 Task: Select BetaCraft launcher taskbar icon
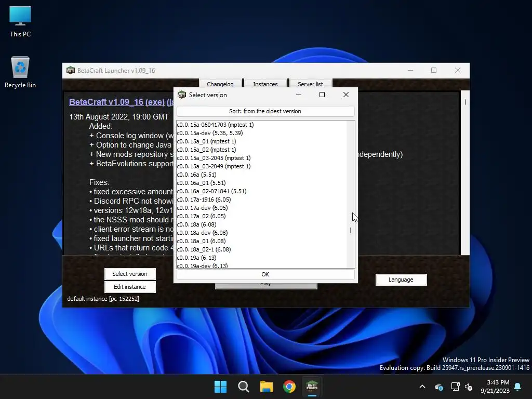pos(312,387)
